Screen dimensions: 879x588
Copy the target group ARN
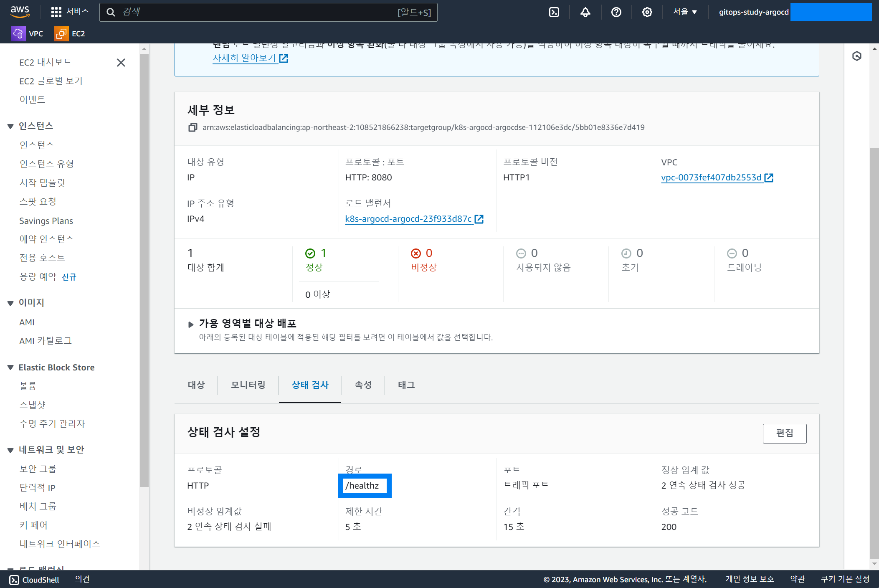tap(193, 127)
